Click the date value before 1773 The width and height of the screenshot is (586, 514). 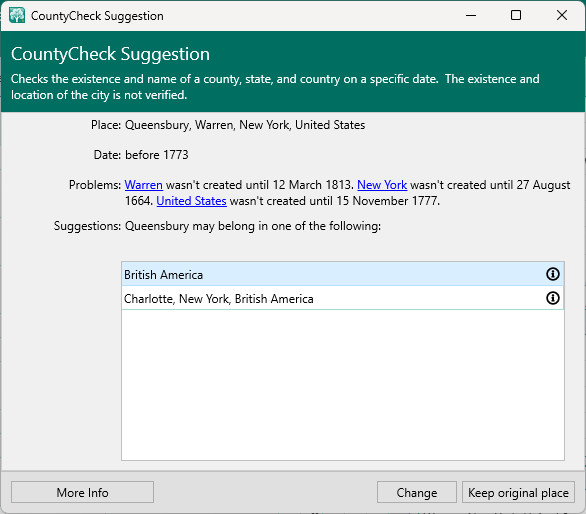(157, 155)
